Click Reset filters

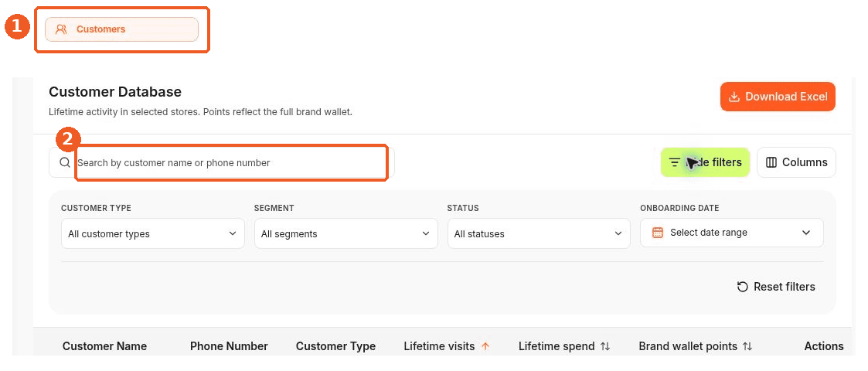click(775, 287)
